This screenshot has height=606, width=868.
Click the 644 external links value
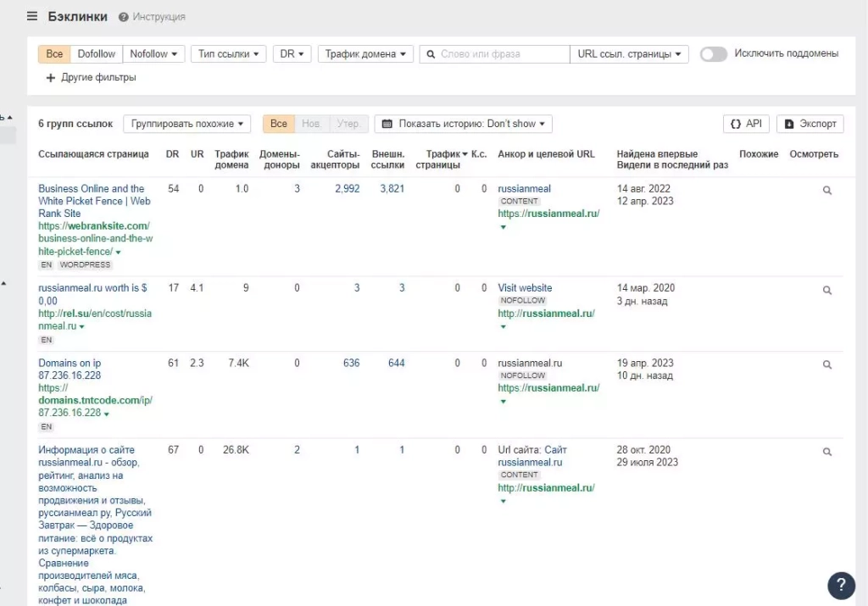396,363
